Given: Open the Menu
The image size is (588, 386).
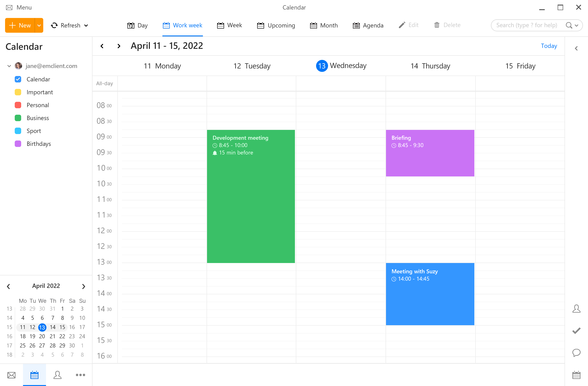Looking at the screenshot, I should pos(19,7).
